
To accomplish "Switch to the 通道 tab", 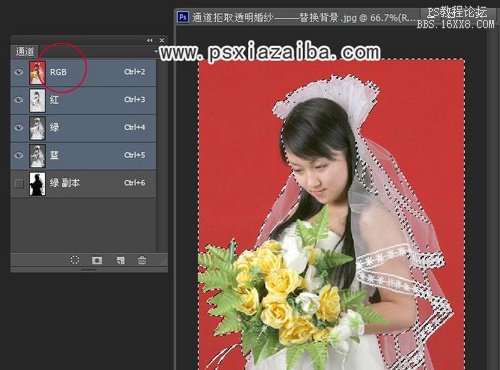I will coord(25,51).
